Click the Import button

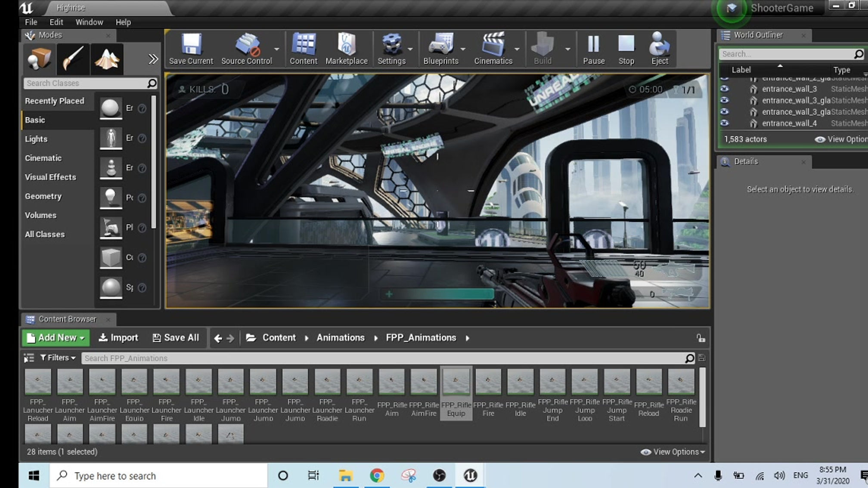(118, 338)
